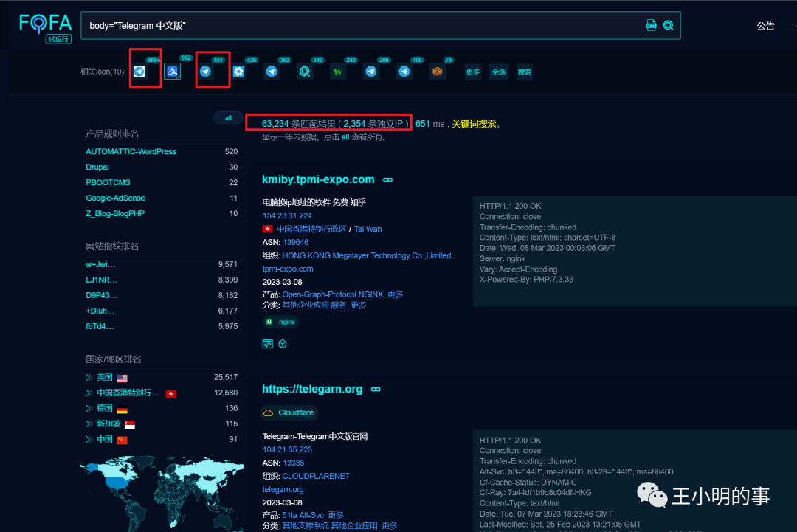797x532 pixels.
Task: Filter by w+Jwi... fingerprint
Action: pyautogui.click(x=100, y=264)
